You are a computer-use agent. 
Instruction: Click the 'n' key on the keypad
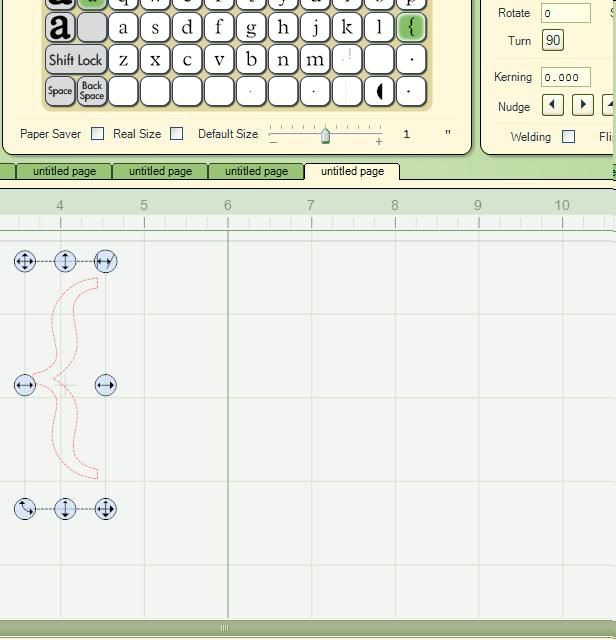pos(283,60)
